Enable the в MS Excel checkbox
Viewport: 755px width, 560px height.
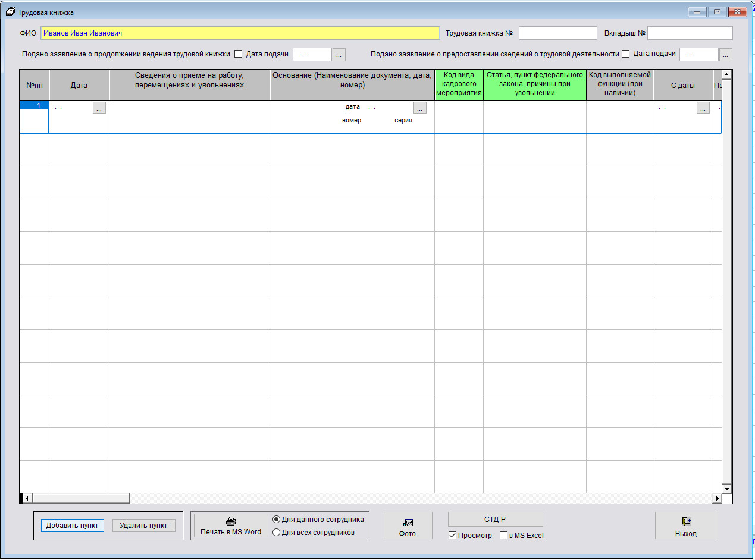pos(503,536)
